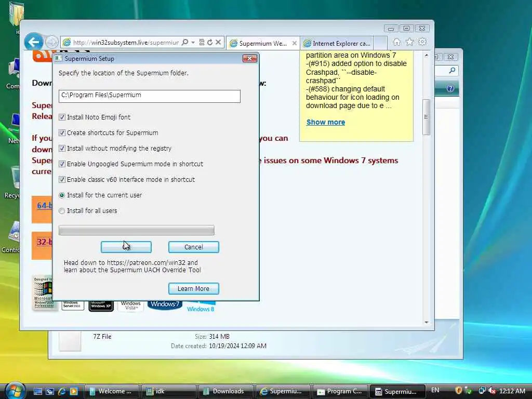Switch to idk taskbar button

tap(169, 392)
